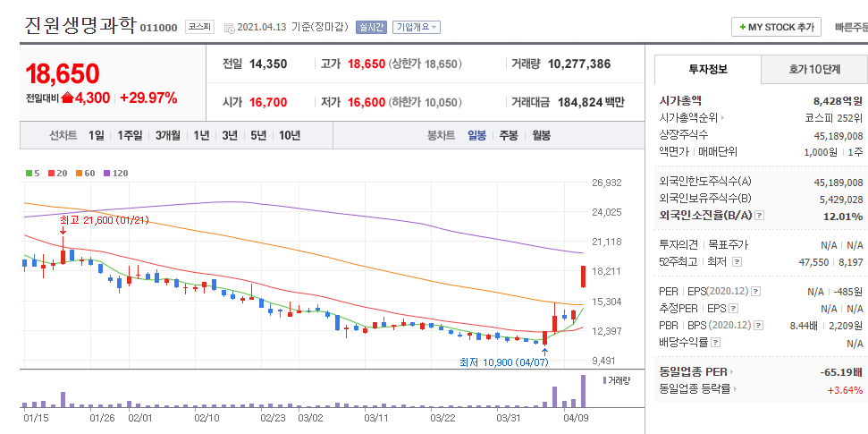868x434 pixels.
Task: Click the orange 60-day moving average legend
Action: click(86, 173)
